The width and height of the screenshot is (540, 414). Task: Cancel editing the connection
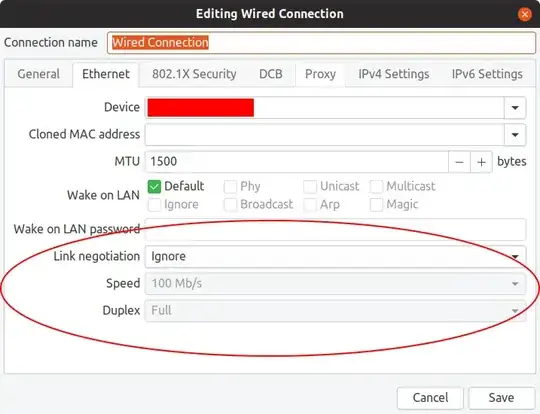point(430,398)
